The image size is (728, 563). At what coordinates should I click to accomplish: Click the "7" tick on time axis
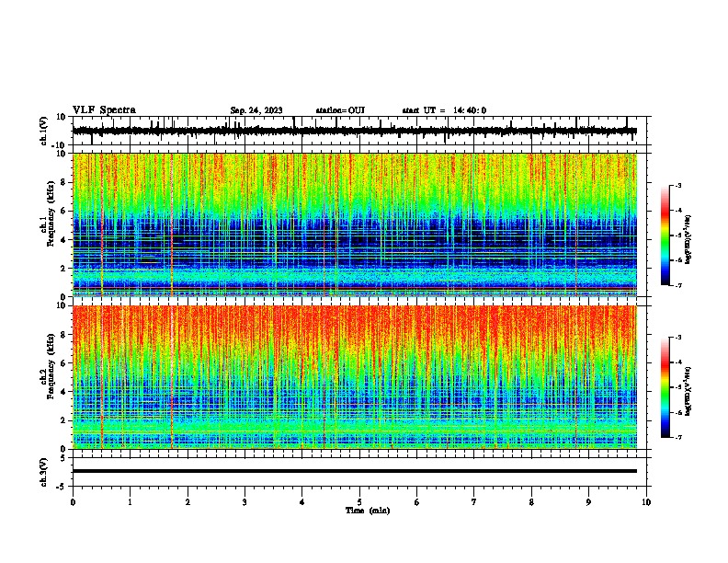474,502
